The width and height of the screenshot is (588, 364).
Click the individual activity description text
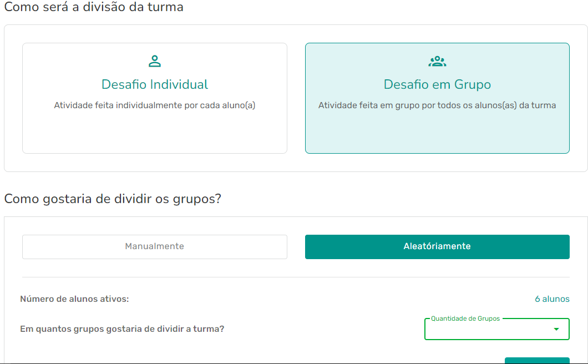(155, 105)
